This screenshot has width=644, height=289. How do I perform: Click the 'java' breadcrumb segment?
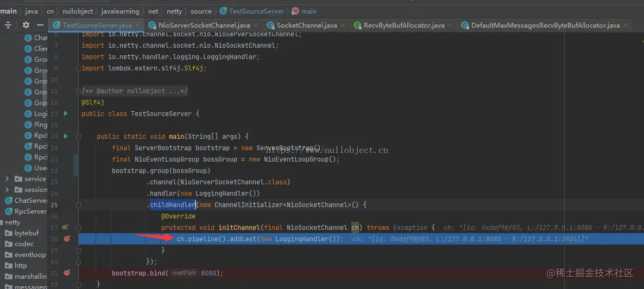click(x=31, y=11)
